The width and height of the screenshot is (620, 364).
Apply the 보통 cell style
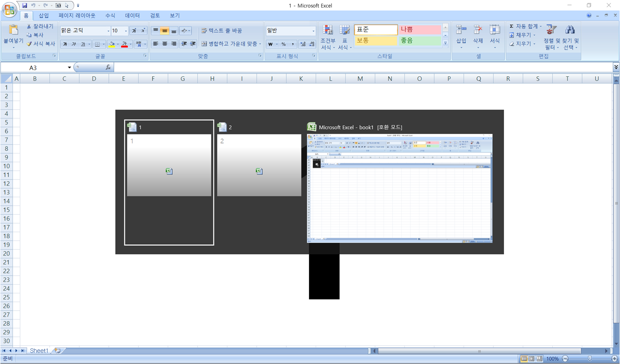[376, 41]
